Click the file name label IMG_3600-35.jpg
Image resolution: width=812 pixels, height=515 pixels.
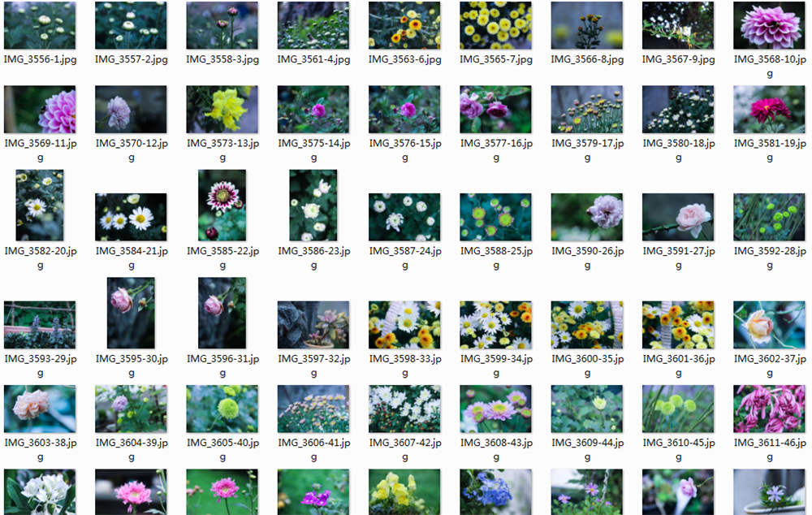[x=587, y=365]
